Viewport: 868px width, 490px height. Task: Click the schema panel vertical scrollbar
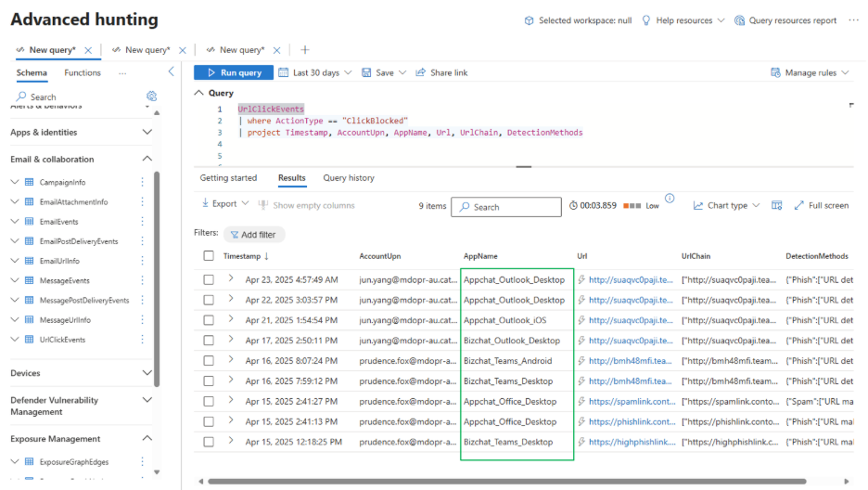[x=157, y=279]
